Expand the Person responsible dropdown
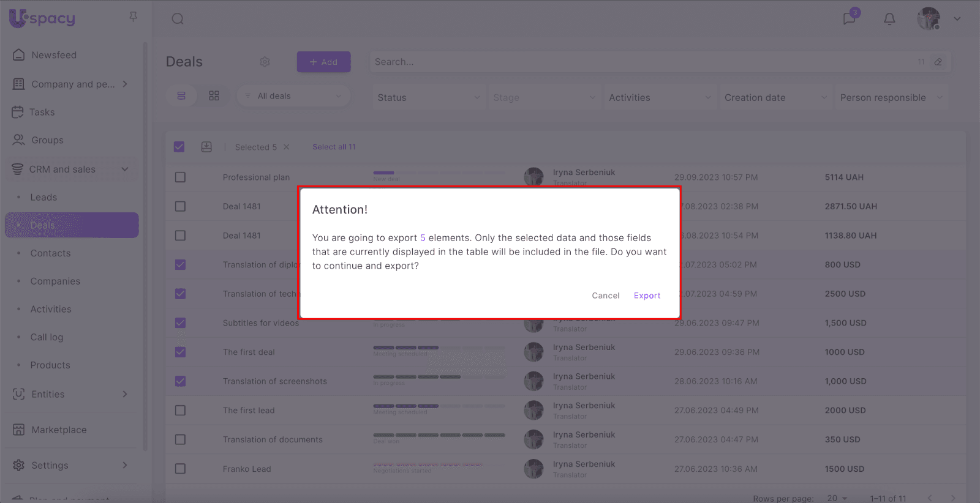Image resolution: width=980 pixels, height=503 pixels. [891, 97]
